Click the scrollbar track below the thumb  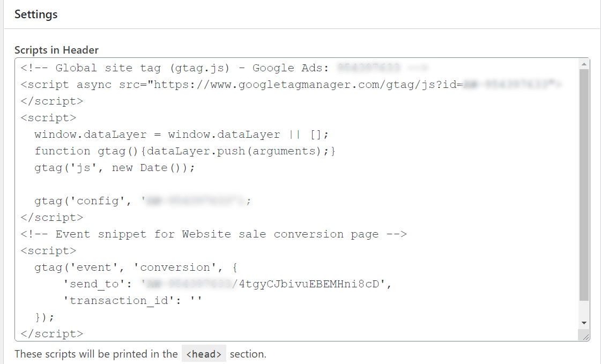click(584, 310)
